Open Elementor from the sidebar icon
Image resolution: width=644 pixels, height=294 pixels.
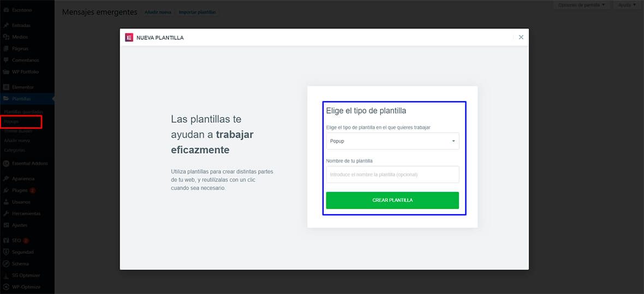tap(6, 87)
